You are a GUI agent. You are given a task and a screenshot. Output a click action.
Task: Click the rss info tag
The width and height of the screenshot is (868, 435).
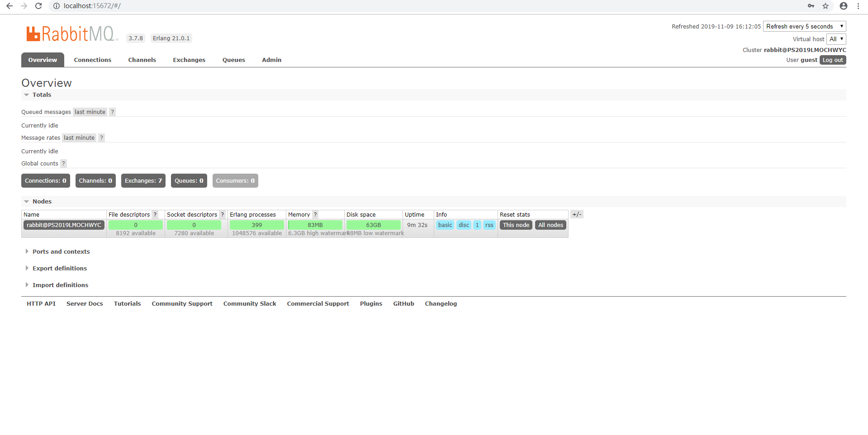tap(489, 225)
